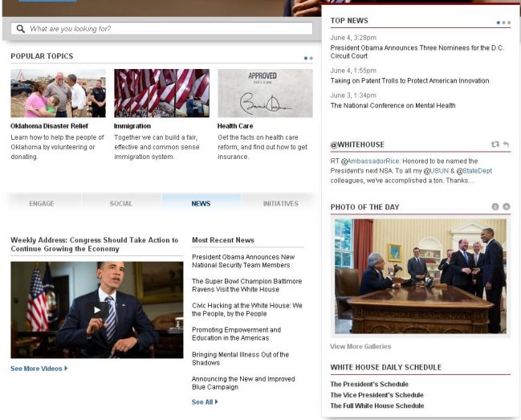This screenshot has width=521, height=420.
Task: Click the retweet icon beside @WHITEHOUSE
Action: point(495,145)
